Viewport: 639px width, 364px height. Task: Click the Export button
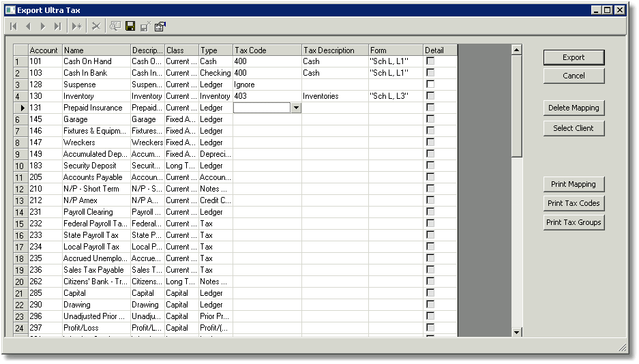574,57
